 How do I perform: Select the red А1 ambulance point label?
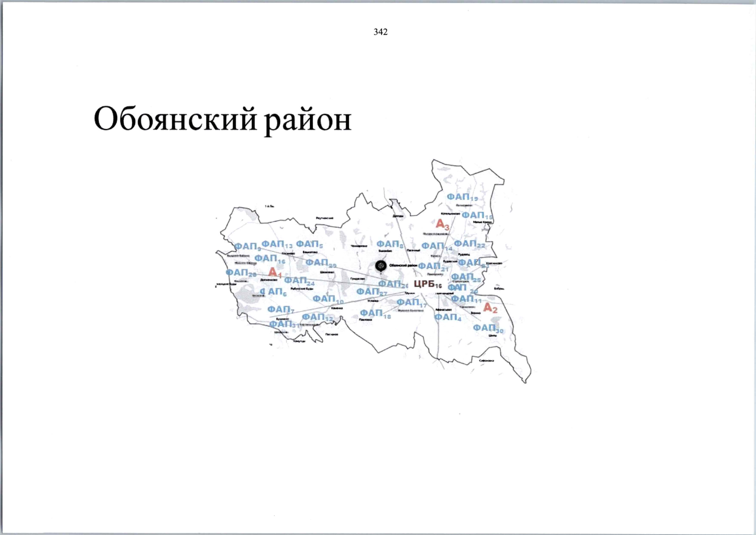275,272
